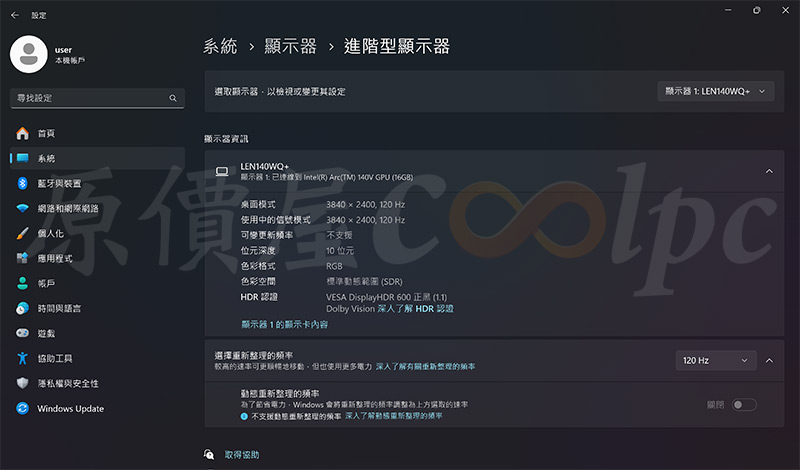The image size is (800, 470).
Task: Click the 尋找設定 search field
Action: (97, 98)
